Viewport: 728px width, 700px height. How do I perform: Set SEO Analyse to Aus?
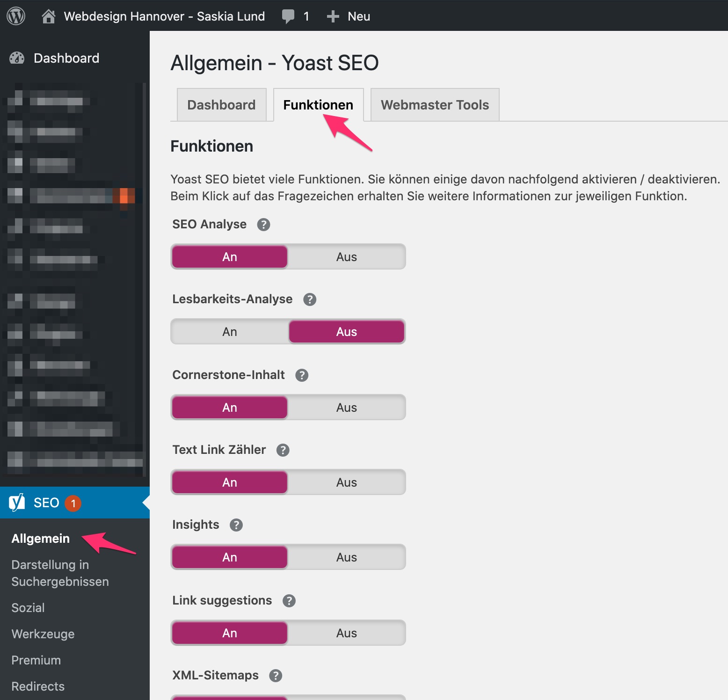coord(347,257)
